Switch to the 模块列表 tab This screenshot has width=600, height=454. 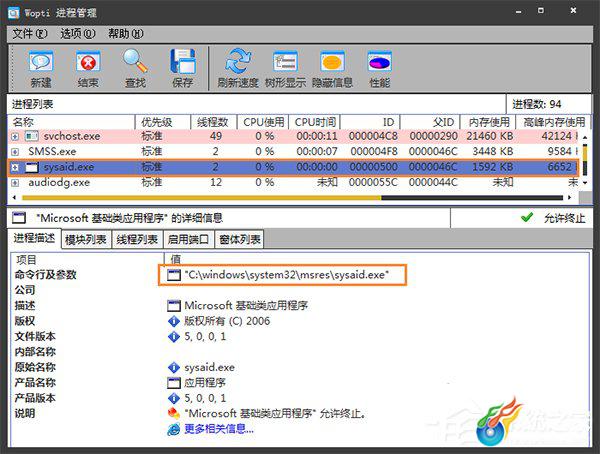click(x=86, y=240)
